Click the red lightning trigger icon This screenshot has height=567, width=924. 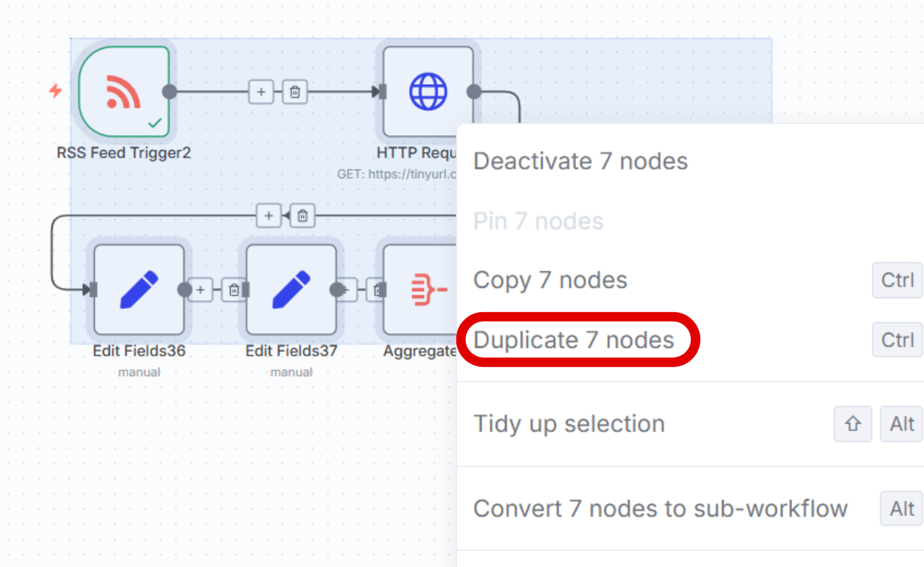point(55,90)
